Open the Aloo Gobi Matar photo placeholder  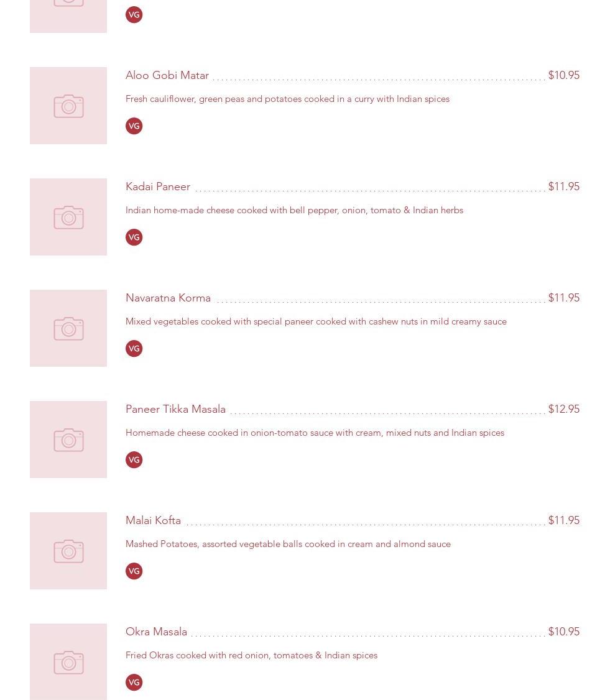click(68, 106)
